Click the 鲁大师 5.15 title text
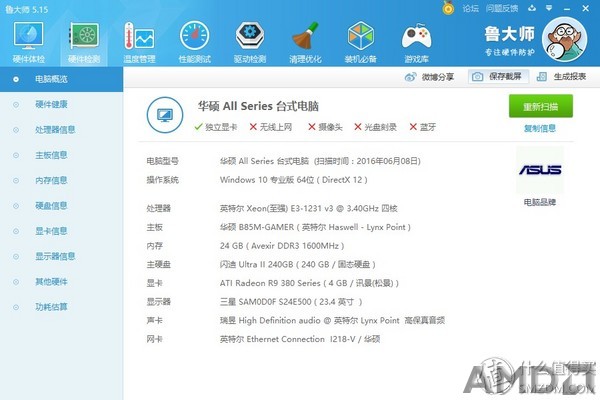Viewport: 600px width, 400px height. (27, 9)
